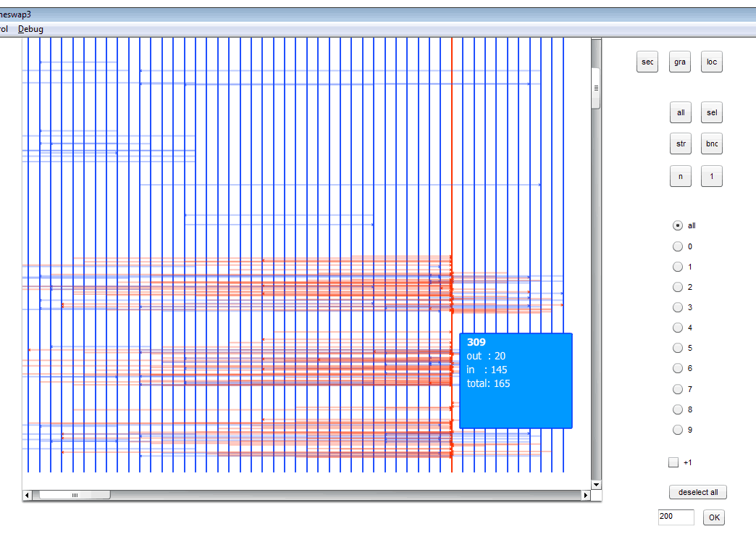Select radio option 5
Screen dimensions: 756x558
tap(677, 348)
